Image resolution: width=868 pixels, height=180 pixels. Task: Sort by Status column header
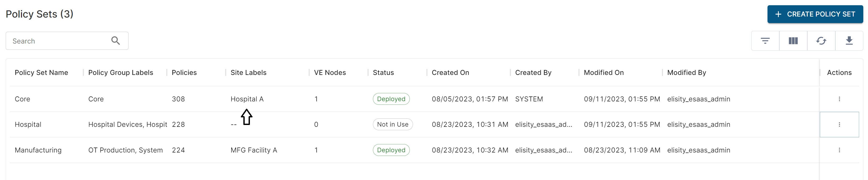tap(383, 73)
